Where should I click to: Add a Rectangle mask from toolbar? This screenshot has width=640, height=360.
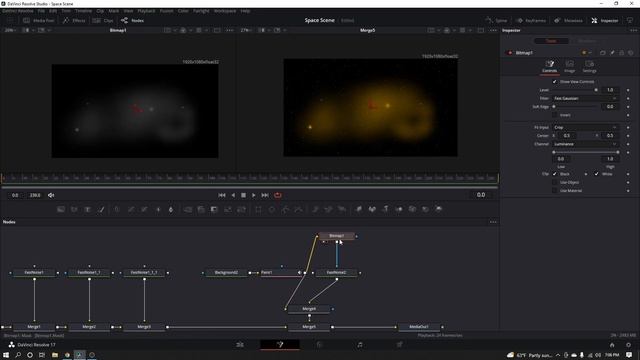click(258, 209)
